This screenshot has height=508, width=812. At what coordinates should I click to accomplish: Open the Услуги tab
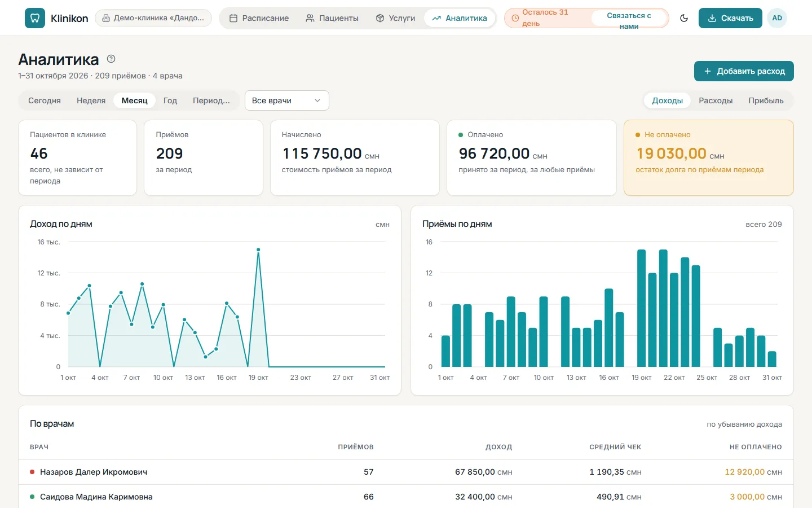tap(395, 18)
